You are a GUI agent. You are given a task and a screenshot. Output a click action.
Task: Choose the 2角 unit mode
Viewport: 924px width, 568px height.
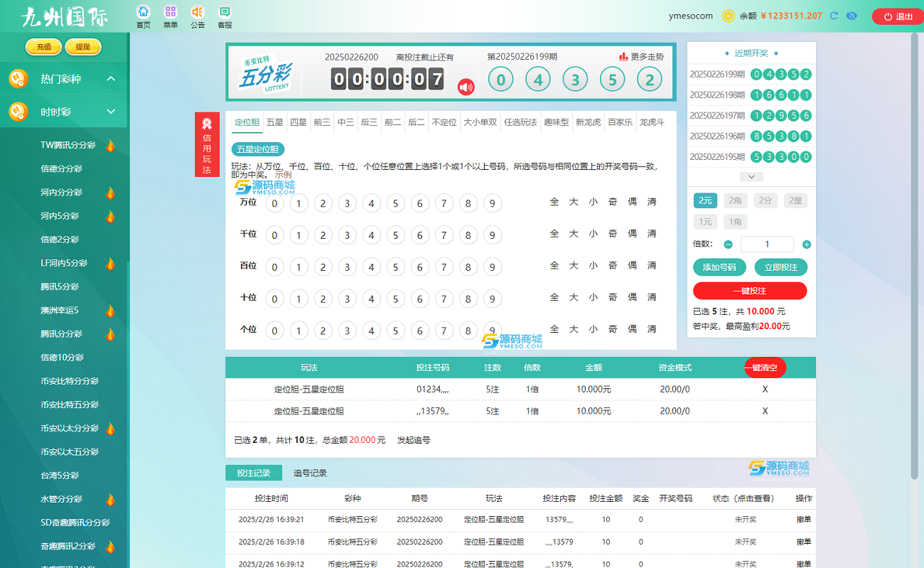(x=736, y=200)
